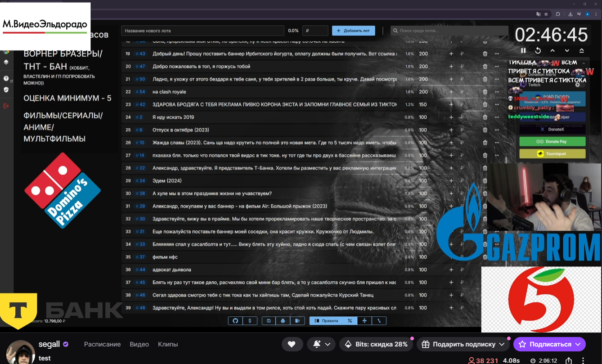Add amount to lot 'Добро пожаловать в топ'
The height and width of the screenshot is (364, 602).
(x=451, y=67)
